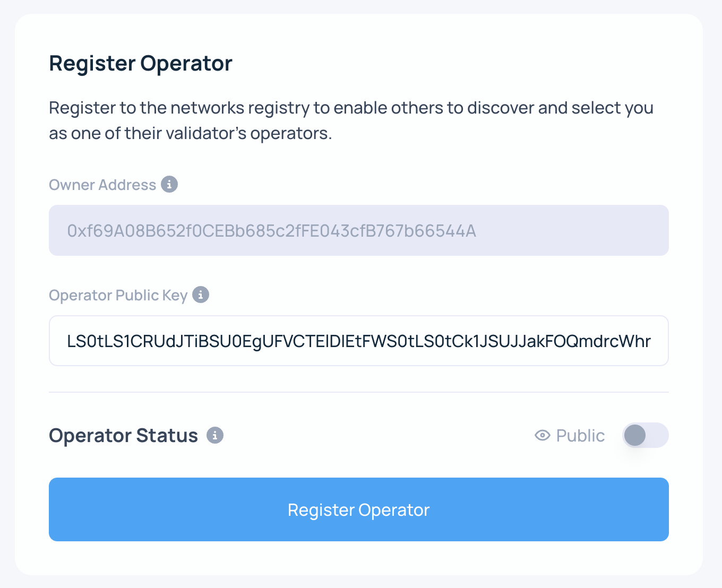Screen dimensions: 722x588
Task: Click the blue Register Operator button
Action: 359,509
